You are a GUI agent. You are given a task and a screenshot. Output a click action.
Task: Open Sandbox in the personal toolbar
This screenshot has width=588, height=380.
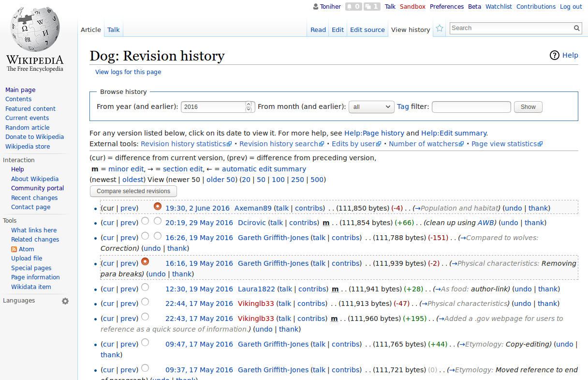click(x=412, y=7)
